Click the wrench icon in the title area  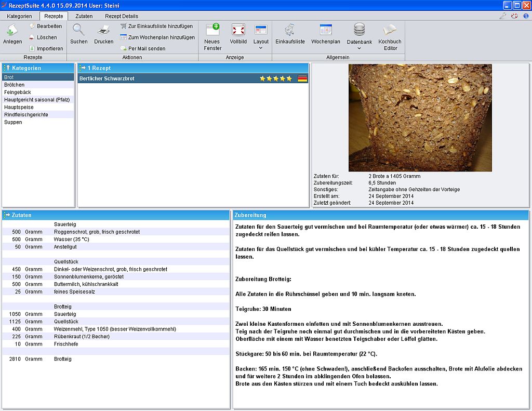pyautogui.click(x=503, y=16)
